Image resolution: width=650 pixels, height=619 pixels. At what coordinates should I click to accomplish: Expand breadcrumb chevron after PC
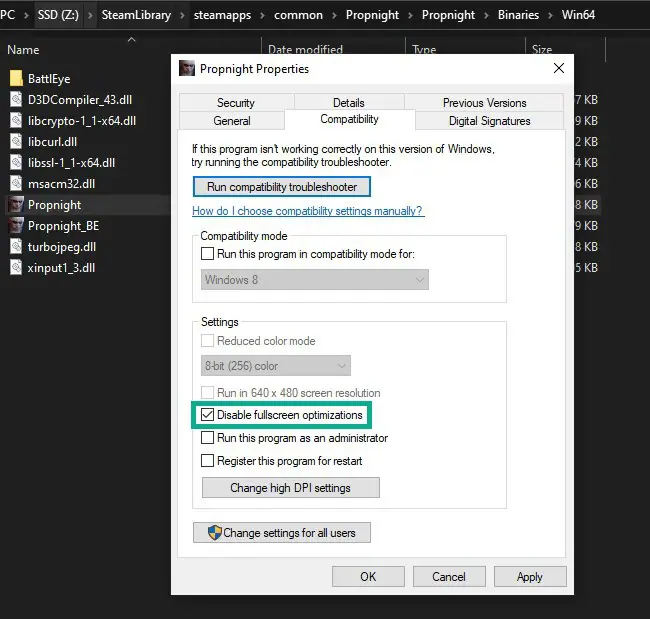(x=26, y=15)
